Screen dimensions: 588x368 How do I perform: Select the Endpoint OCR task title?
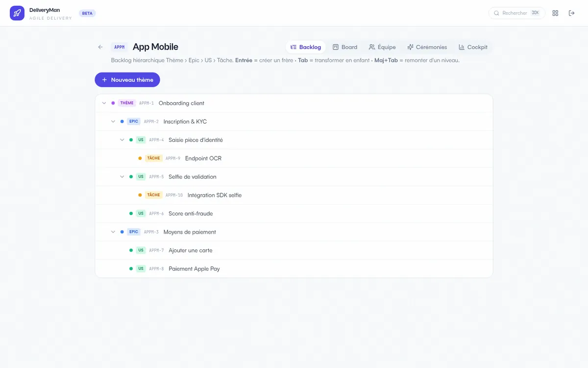click(x=203, y=158)
